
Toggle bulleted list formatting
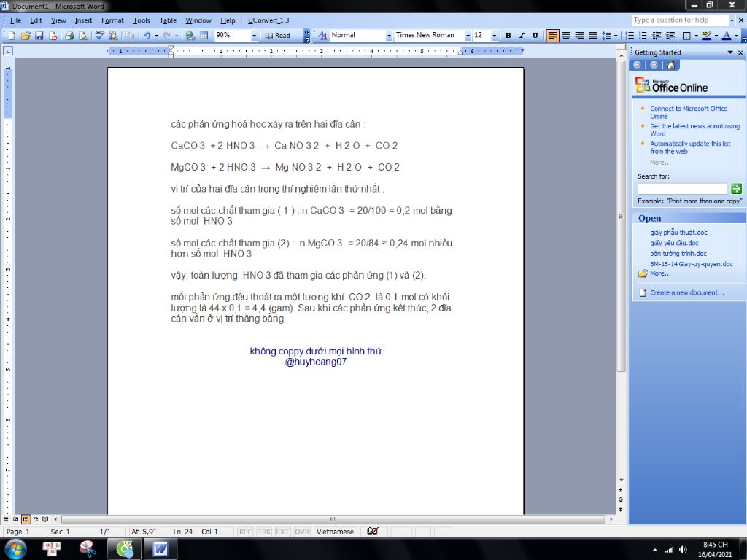click(643, 36)
